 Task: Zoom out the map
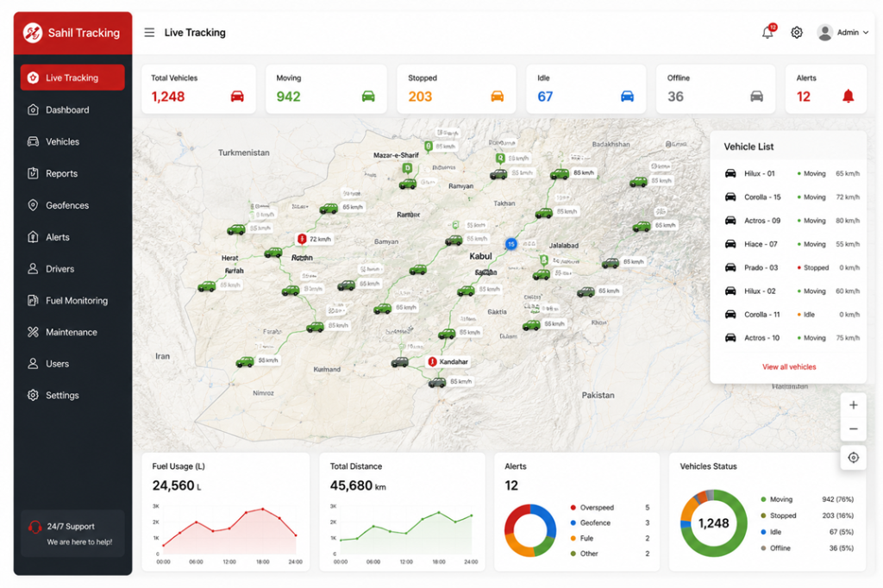click(x=853, y=429)
